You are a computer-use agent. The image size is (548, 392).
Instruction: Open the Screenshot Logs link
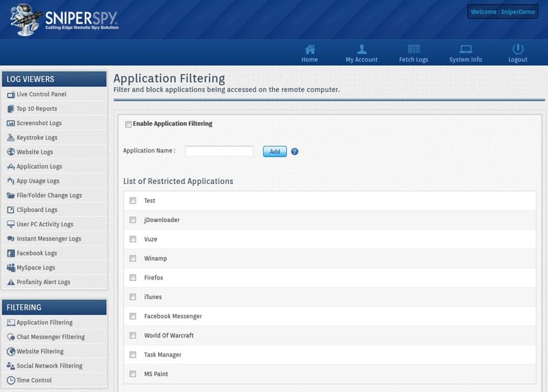[x=39, y=124]
